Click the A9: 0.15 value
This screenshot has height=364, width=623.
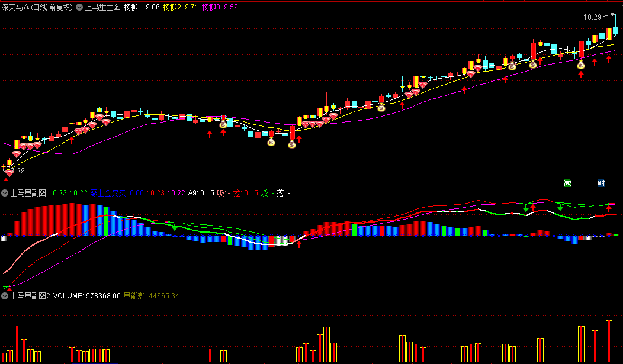coord(201,194)
